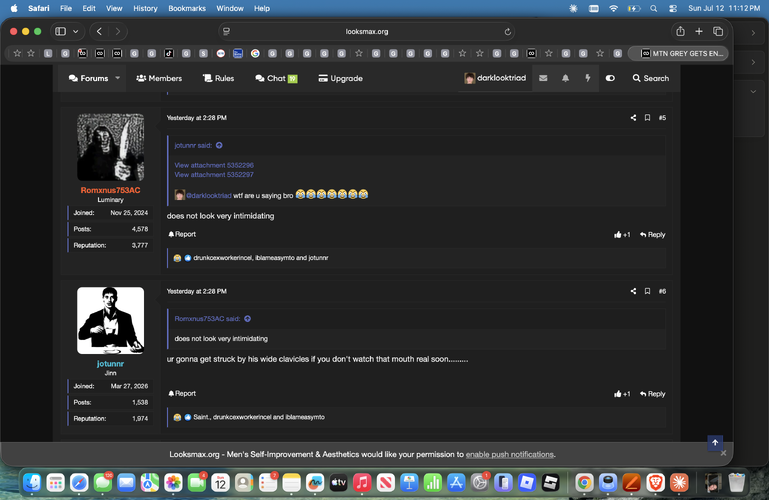Open the History menu
Image resolution: width=769 pixels, height=500 pixels.
pos(145,8)
